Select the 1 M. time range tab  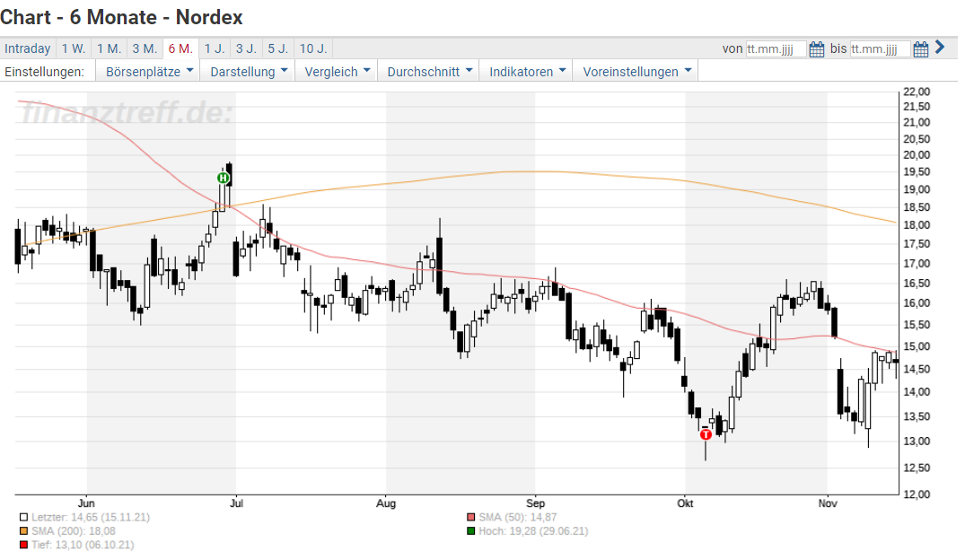pos(110,48)
